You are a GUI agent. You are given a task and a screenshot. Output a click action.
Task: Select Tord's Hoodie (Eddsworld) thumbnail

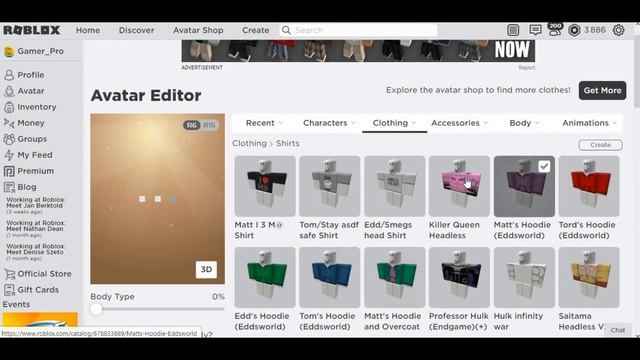pyautogui.click(x=589, y=186)
